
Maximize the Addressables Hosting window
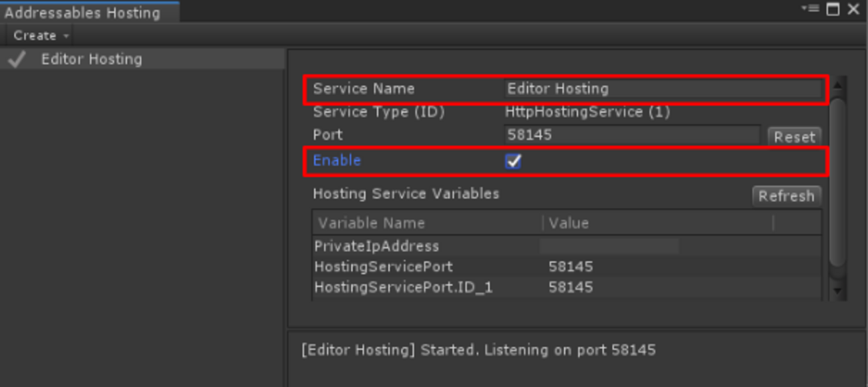pos(832,9)
